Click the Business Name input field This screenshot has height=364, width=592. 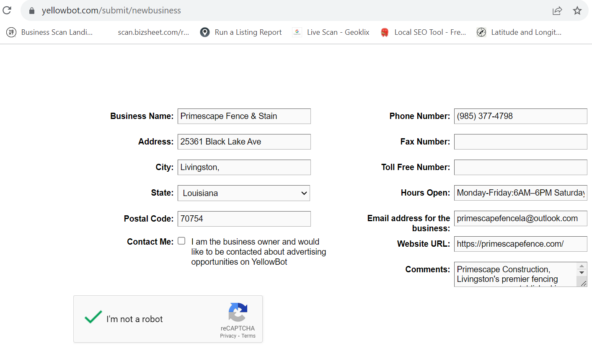(x=244, y=116)
